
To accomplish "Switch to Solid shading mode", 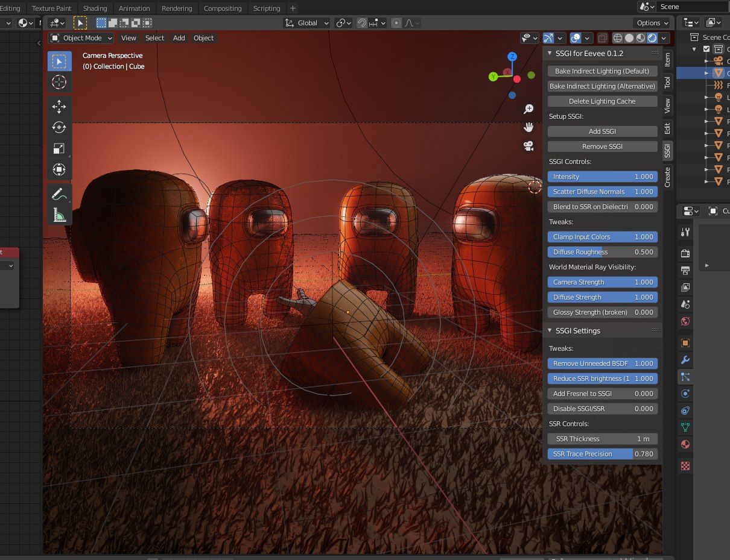I will 629,38.
